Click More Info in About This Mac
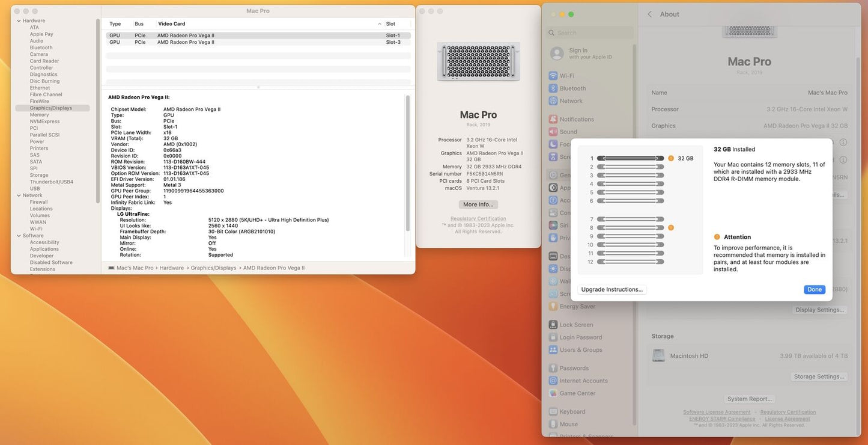Screen dimensions: 868x445 coord(478,204)
